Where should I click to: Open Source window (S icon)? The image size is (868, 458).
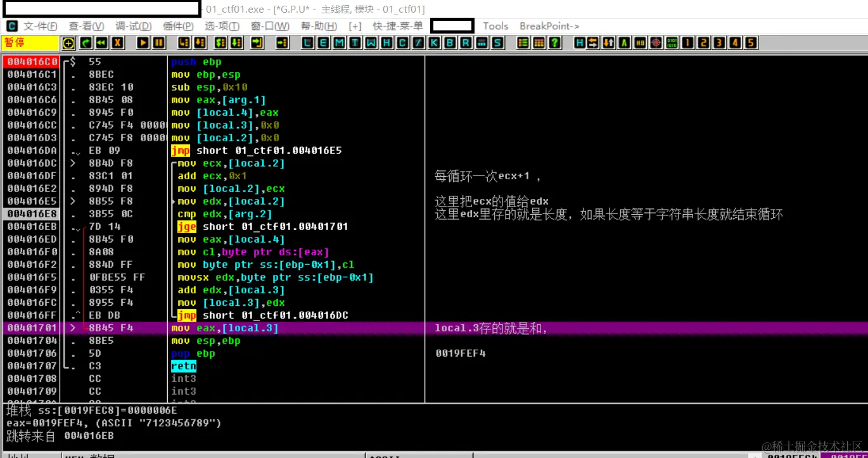tap(498, 43)
